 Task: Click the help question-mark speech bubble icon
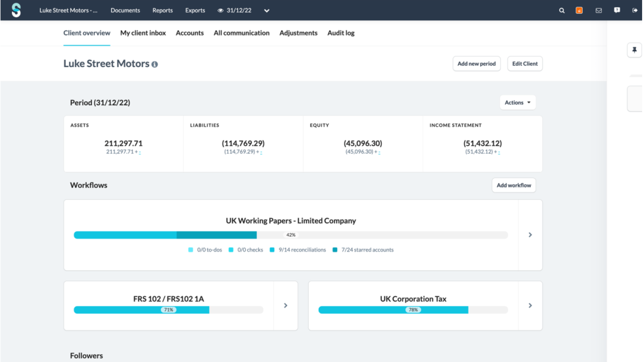pos(616,11)
